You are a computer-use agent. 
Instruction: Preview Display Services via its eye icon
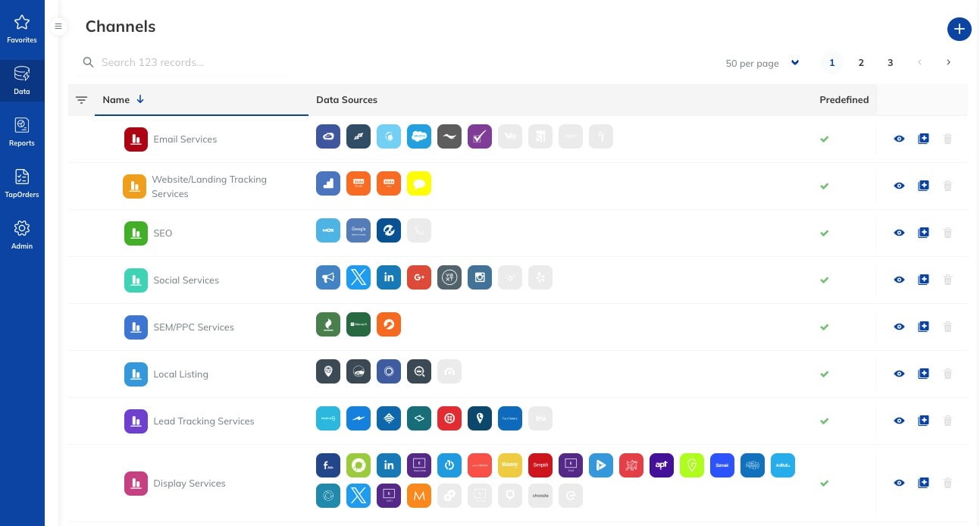pos(899,483)
